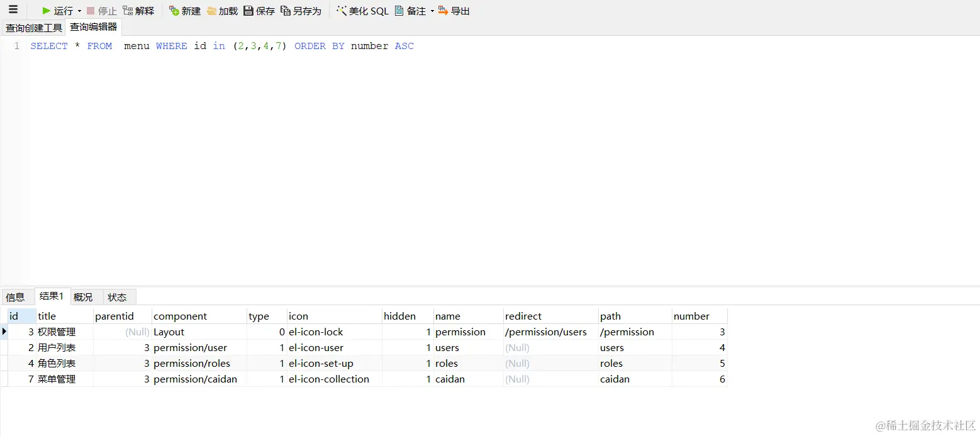The height and width of the screenshot is (436, 980).
Task: Click the icon column header
Action: pos(335,316)
